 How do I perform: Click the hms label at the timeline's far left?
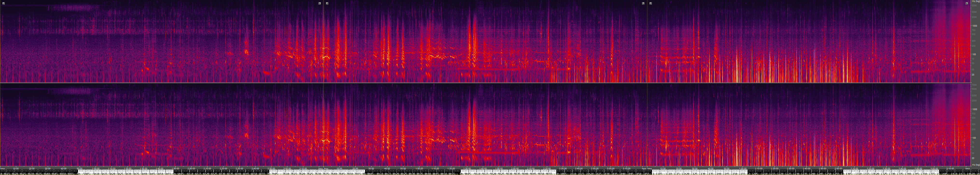[x=3, y=168]
